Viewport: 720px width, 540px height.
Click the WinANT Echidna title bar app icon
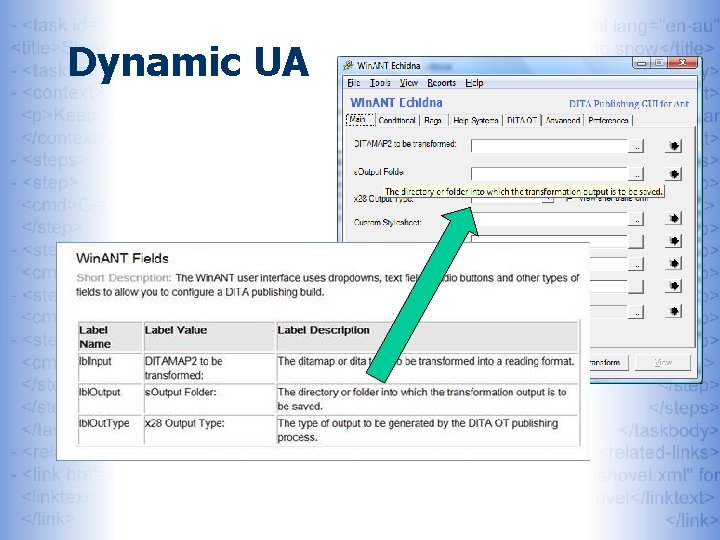pos(349,66)
